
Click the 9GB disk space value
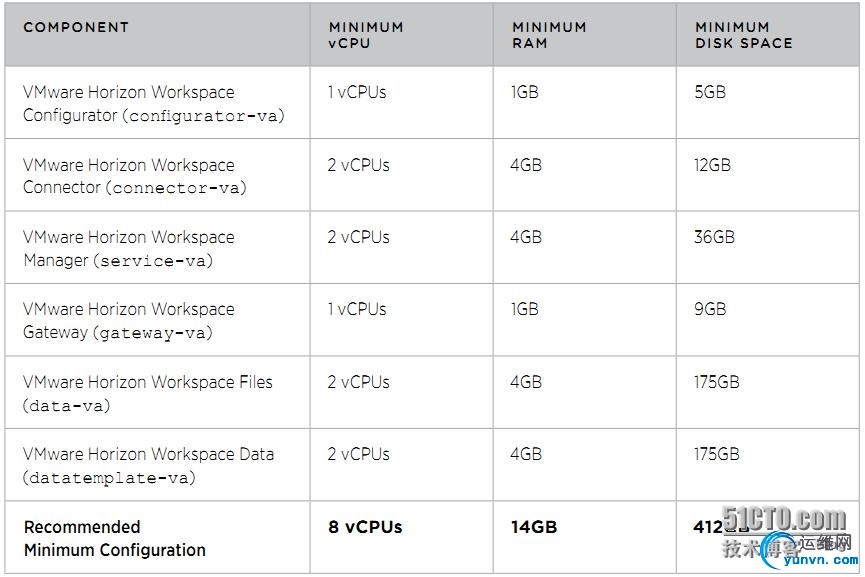710,309
